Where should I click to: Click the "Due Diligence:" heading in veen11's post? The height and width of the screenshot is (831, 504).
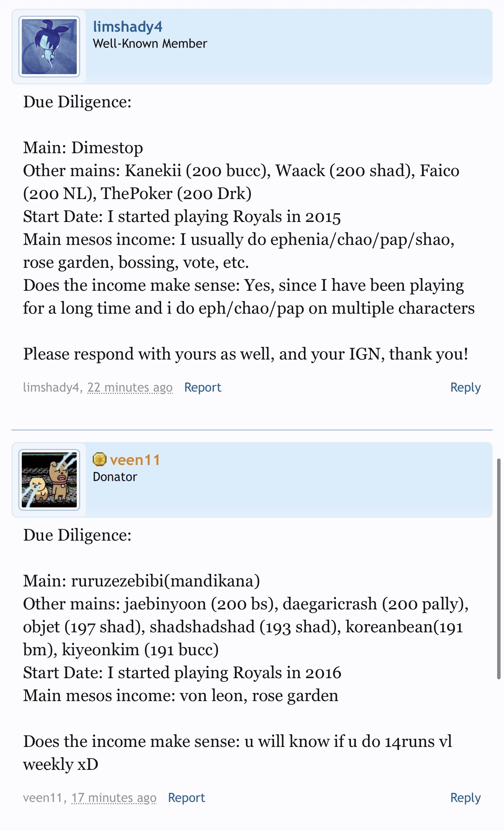point(77,535)
